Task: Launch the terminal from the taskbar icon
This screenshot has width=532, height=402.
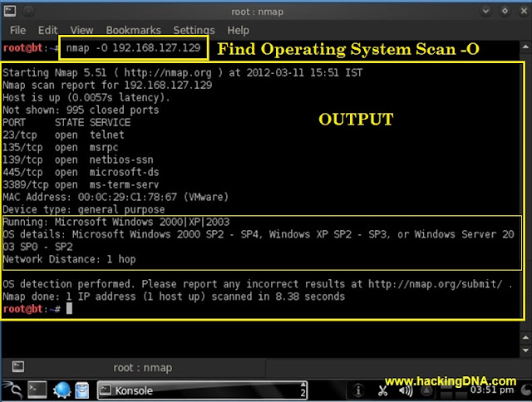Action: point(37,390)
